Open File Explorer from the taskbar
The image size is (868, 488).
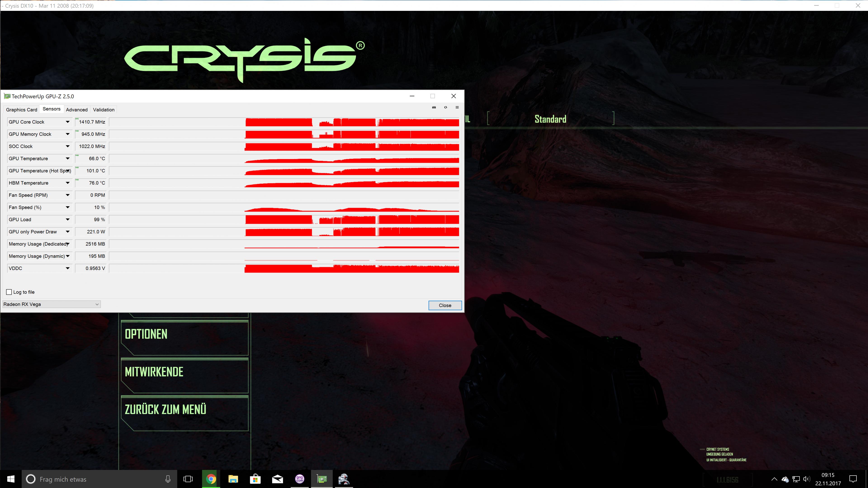point(233,479)
